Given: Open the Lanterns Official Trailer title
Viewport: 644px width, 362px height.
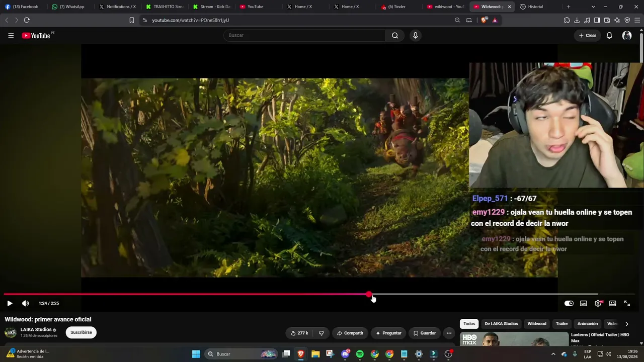Looking at the screenshot, I should point(600,337).
